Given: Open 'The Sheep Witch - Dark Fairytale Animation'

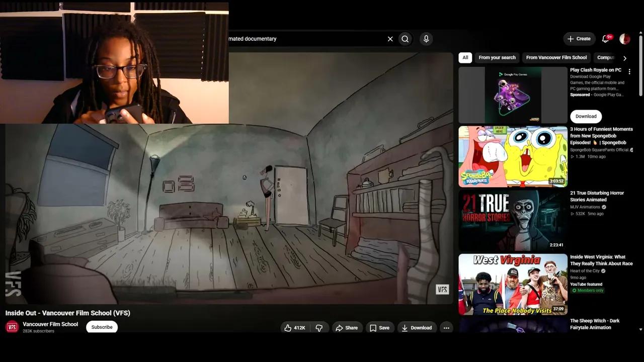Looking at the screenshot, I should click(595, 324).
